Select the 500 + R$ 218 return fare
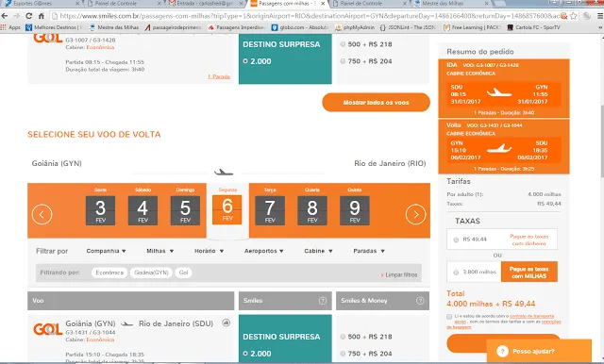604x364 pixels. click(x=343, y=337)
